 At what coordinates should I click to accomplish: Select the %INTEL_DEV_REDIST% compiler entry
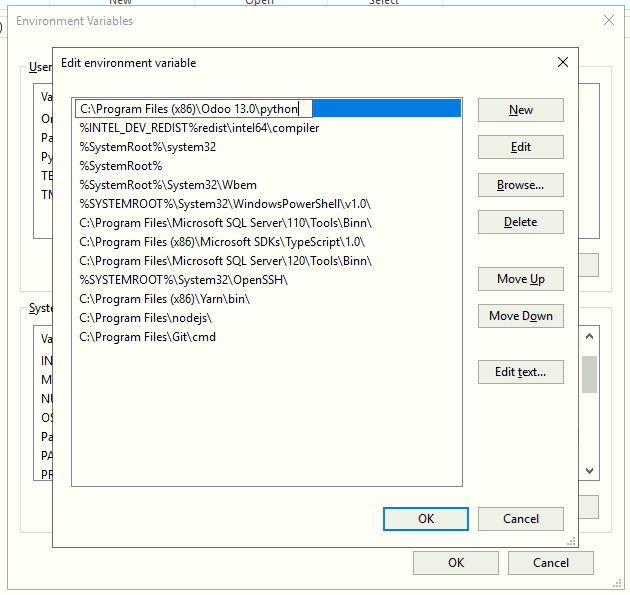point(199,128)
